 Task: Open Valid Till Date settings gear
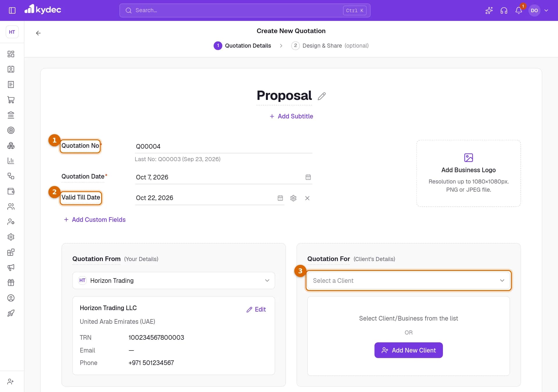click(x=293, y=198)
